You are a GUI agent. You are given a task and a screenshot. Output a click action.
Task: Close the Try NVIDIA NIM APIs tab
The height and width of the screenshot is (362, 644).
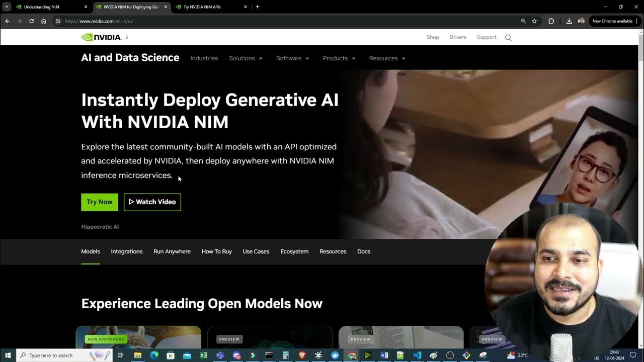(246, 7)
